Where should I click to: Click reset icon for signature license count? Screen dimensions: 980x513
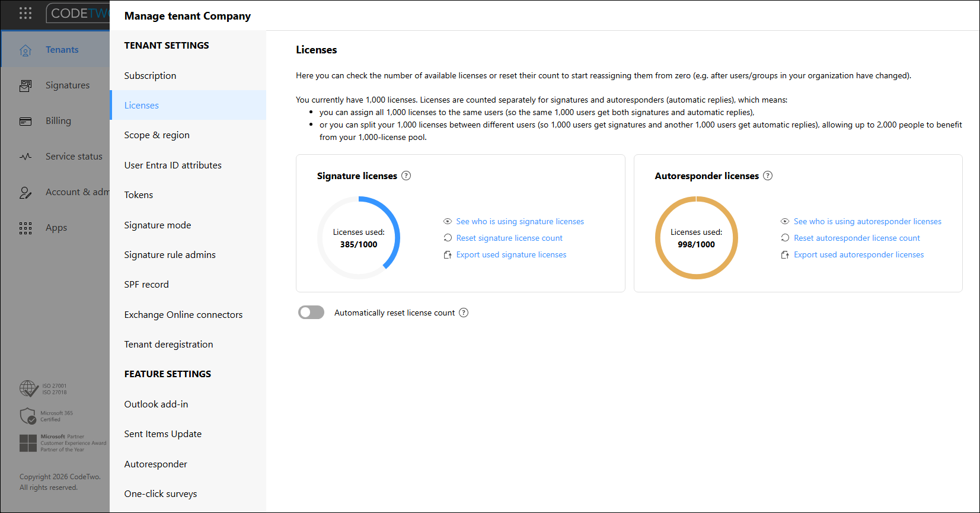(448, 238)
